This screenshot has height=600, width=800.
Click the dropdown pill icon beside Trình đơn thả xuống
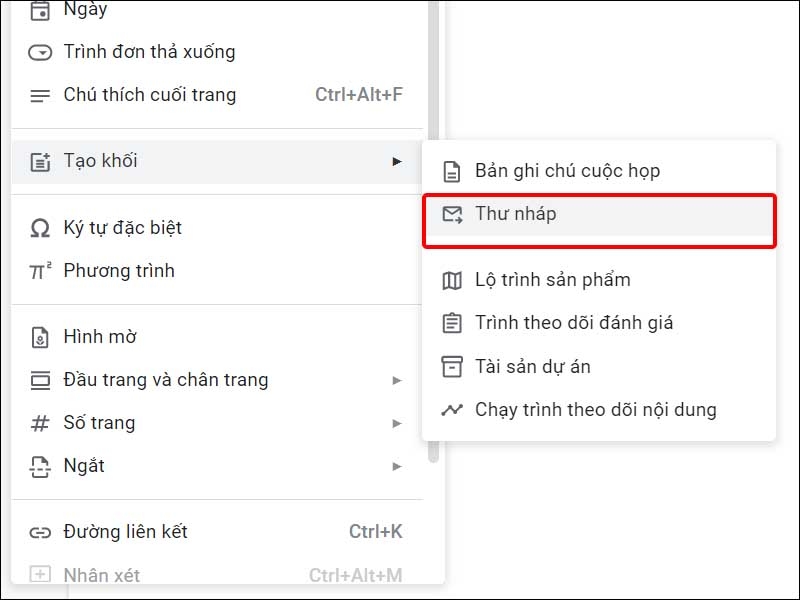point(38,51)
